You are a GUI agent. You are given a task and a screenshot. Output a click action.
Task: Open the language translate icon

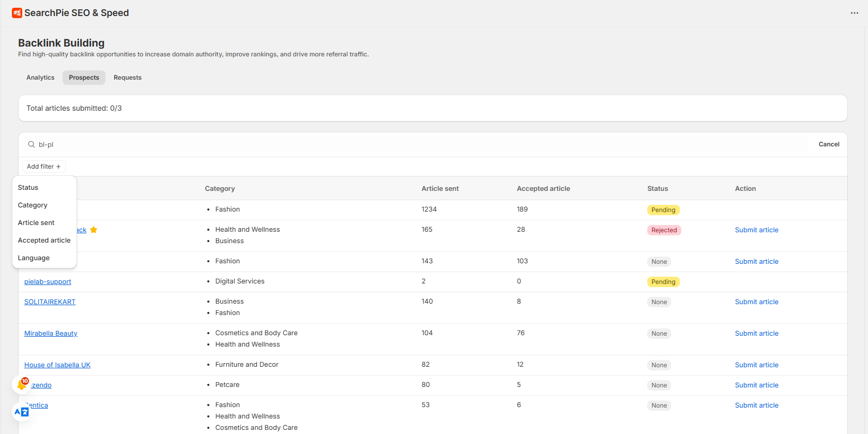tap(21, 412)
